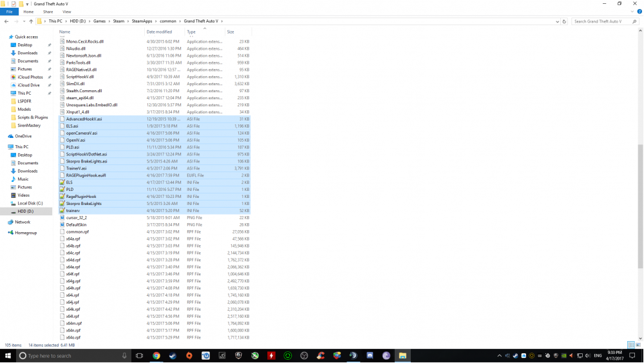Open the address bar history dropdown

(x=557, y=21)
